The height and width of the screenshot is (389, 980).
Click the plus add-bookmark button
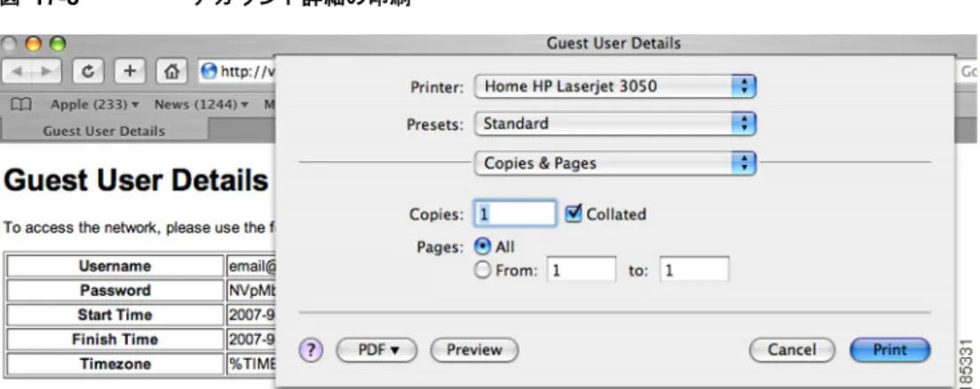130,71
